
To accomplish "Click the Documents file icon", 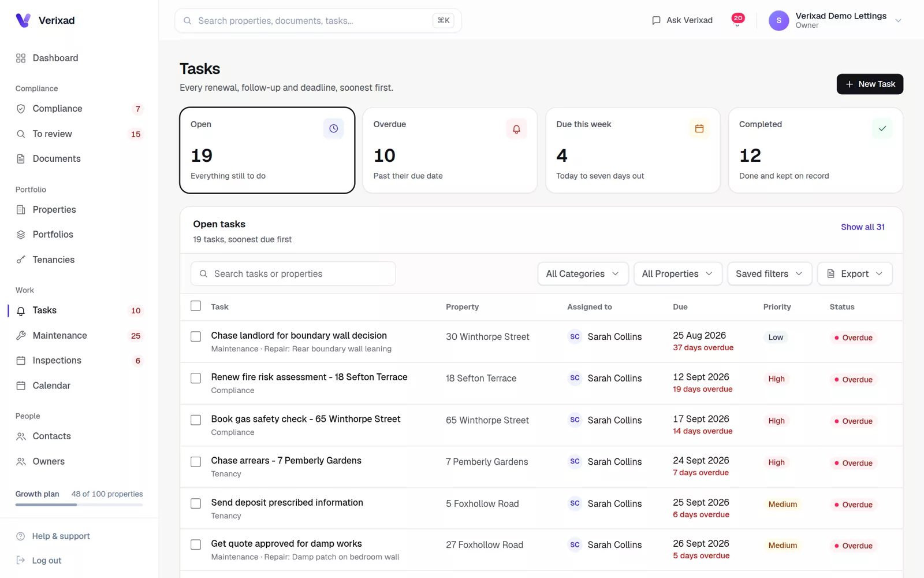I will tap(21, 159).
